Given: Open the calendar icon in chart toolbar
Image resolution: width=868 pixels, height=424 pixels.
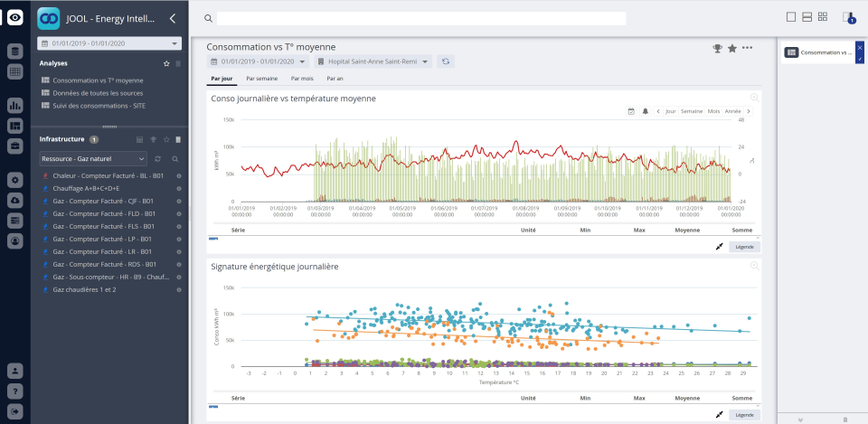Looking at the screenshot, I should click(x=632, y=111).
